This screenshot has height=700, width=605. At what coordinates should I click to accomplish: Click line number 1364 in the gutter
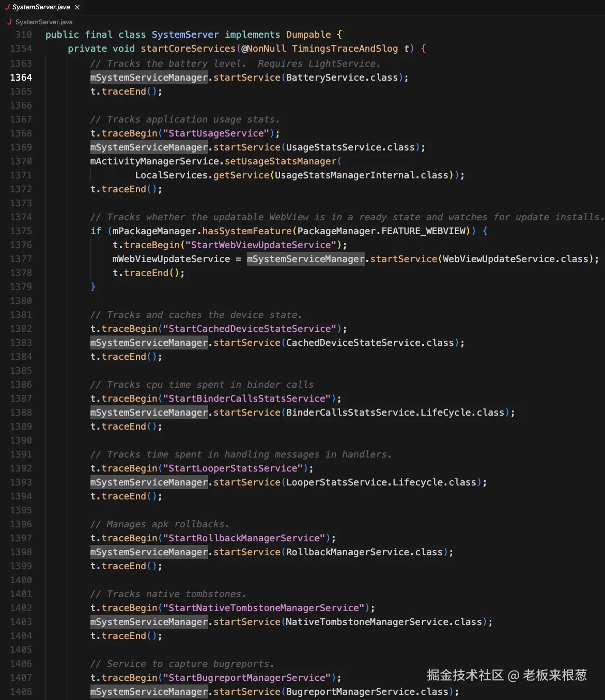point(21,78)
